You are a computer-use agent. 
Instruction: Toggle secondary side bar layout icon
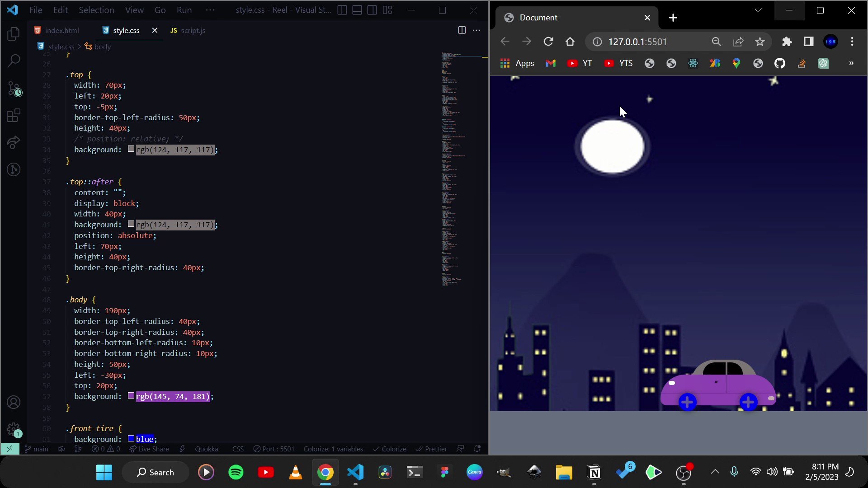(372, 10)
